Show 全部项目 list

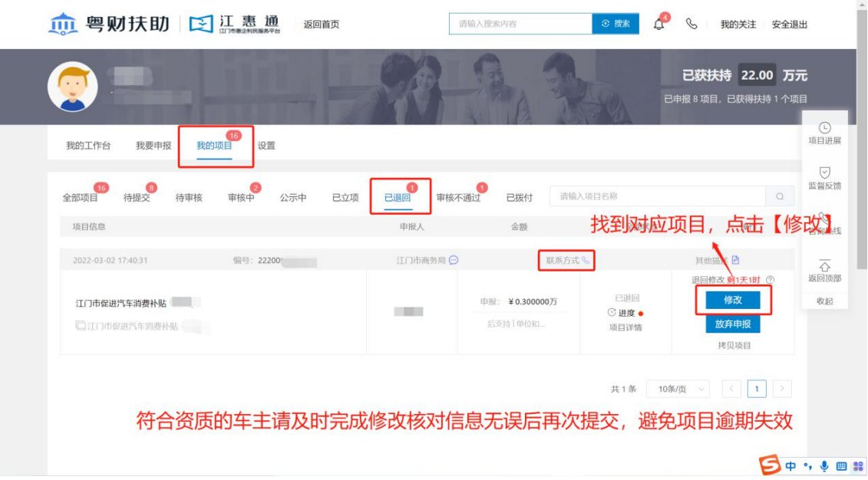coord(80,197)
